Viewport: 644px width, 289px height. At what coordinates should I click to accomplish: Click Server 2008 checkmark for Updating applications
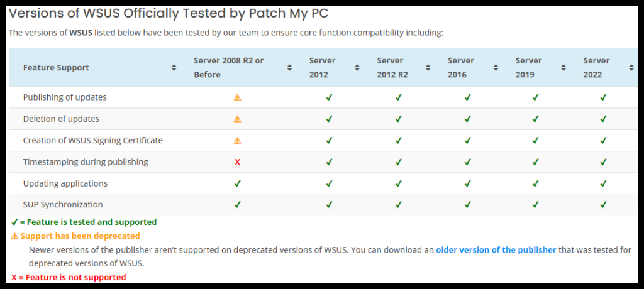click(x=237, y=183)
